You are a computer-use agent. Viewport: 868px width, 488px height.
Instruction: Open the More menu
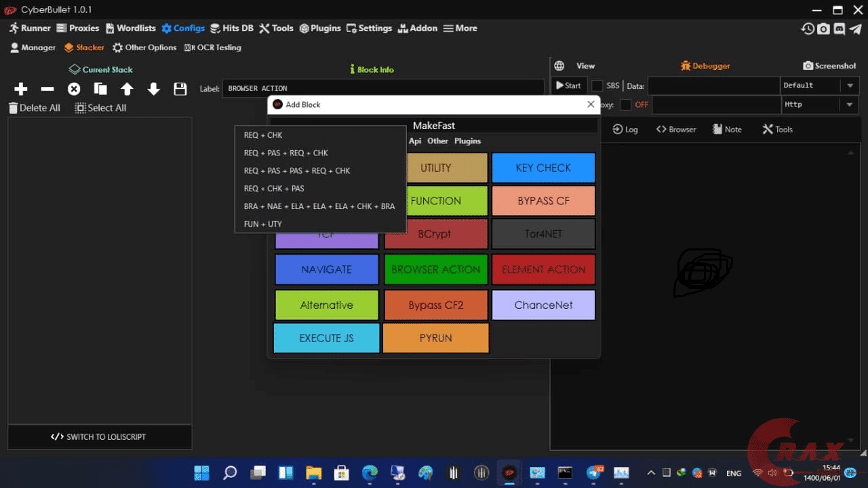click(x=460, y=29)
